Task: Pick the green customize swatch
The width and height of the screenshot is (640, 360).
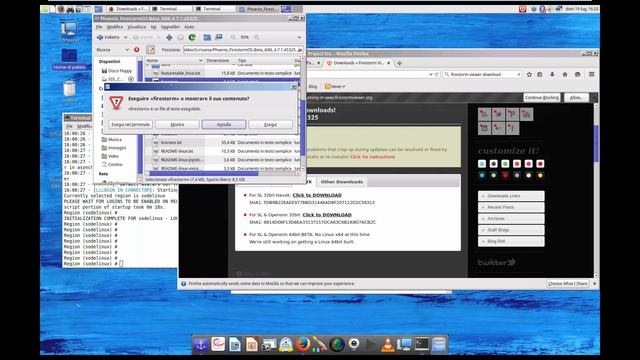Action: tap(505, 164)
